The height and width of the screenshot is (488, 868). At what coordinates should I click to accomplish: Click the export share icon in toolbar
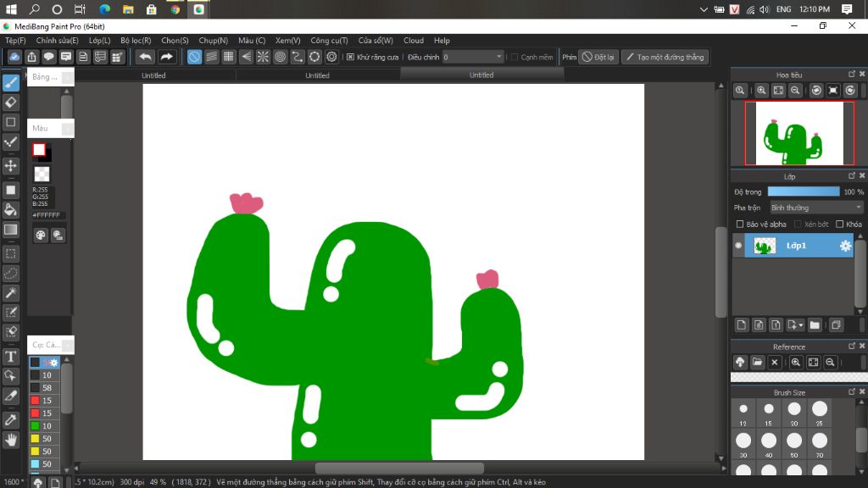point(31,57)
